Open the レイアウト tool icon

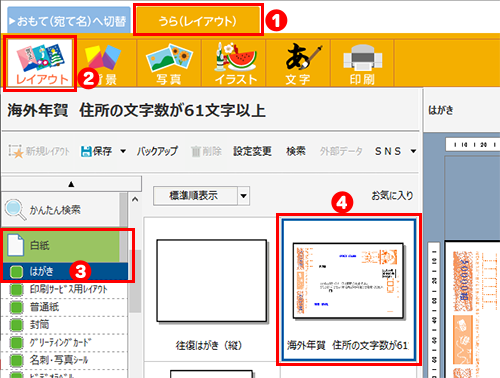pyautogui.click(x=40, y=63)
